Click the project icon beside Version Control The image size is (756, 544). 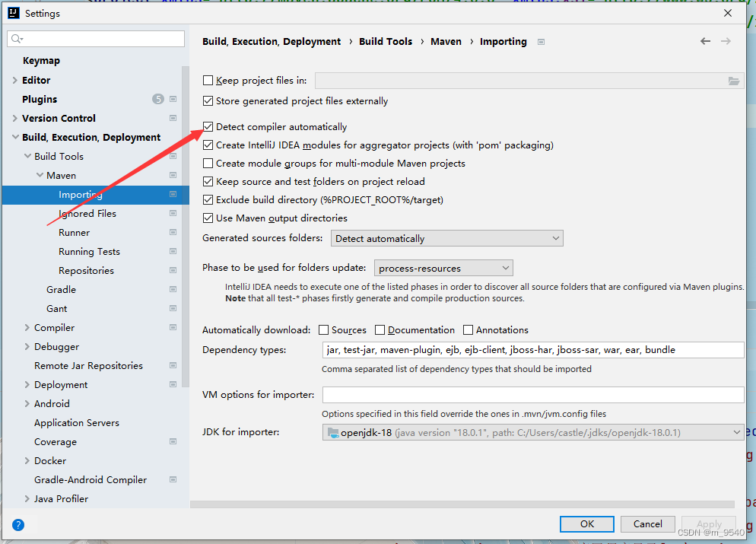173,118
